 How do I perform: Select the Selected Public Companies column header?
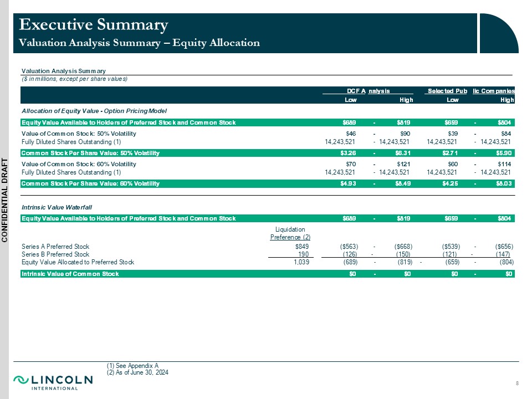(x=469, y=90)
